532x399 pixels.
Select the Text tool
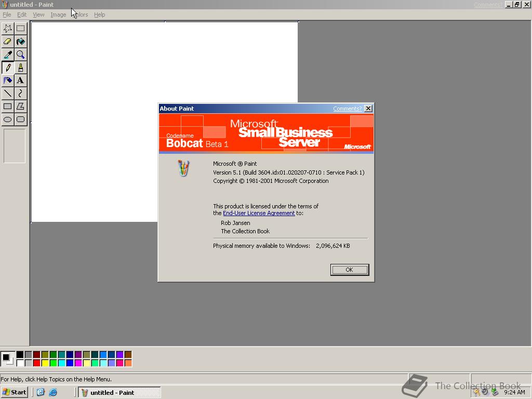[21, 81]
